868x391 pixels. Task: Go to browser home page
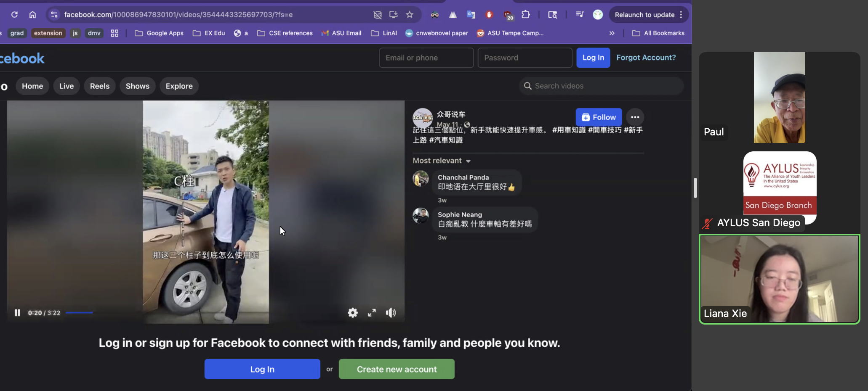click(32, 15)
